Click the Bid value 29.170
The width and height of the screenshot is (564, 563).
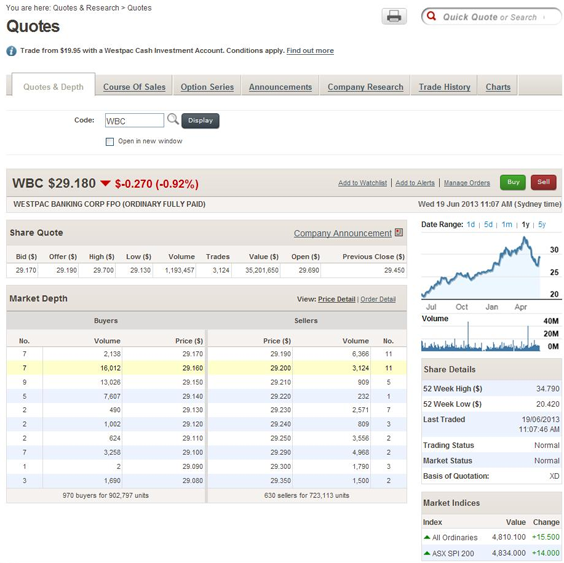26,270
